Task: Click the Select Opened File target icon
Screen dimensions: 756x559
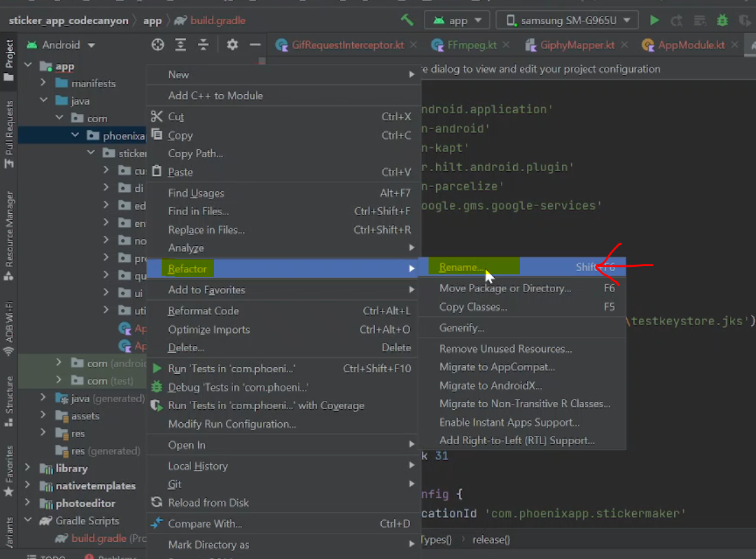Action: 158,45
